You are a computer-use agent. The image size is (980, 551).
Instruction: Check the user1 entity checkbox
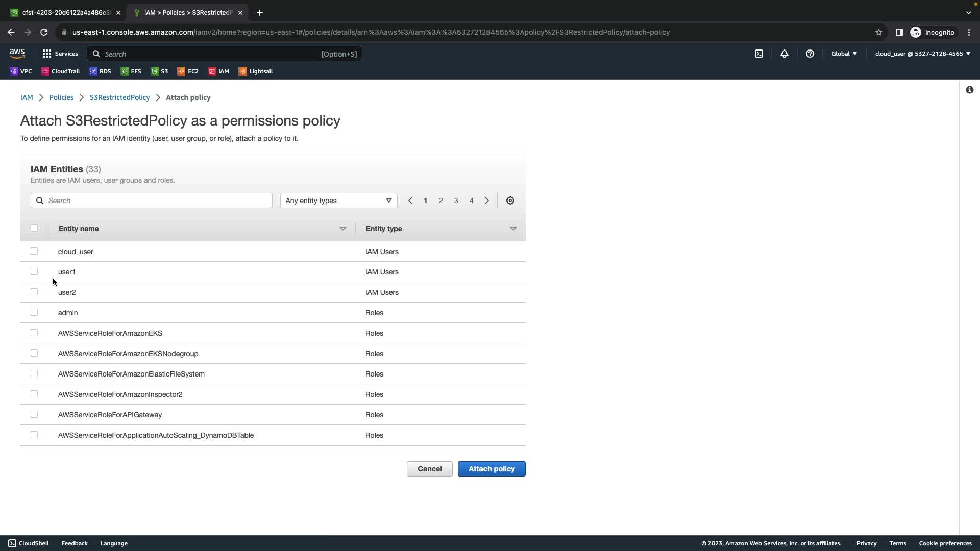[34, 271]
